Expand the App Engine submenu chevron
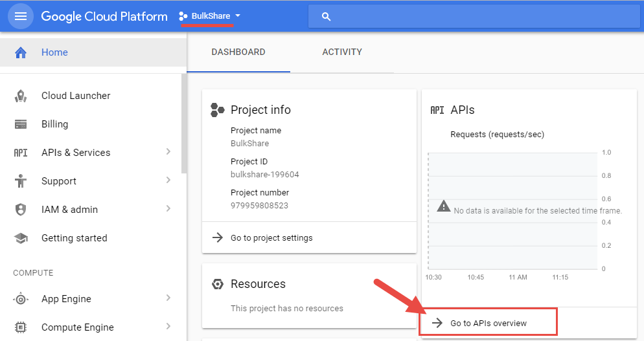The width and height of the screenshot is (644, 341). 168,298
